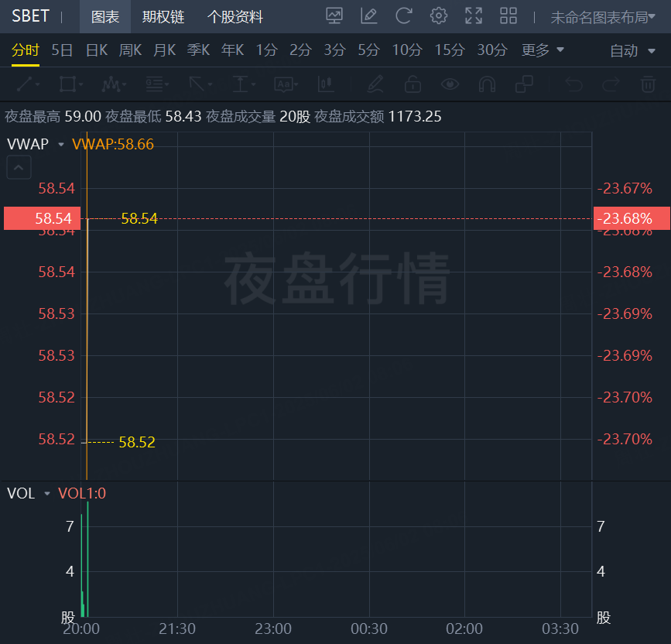Toggle the lock drawings icon
671x644 pixels.
click(413, 84)
